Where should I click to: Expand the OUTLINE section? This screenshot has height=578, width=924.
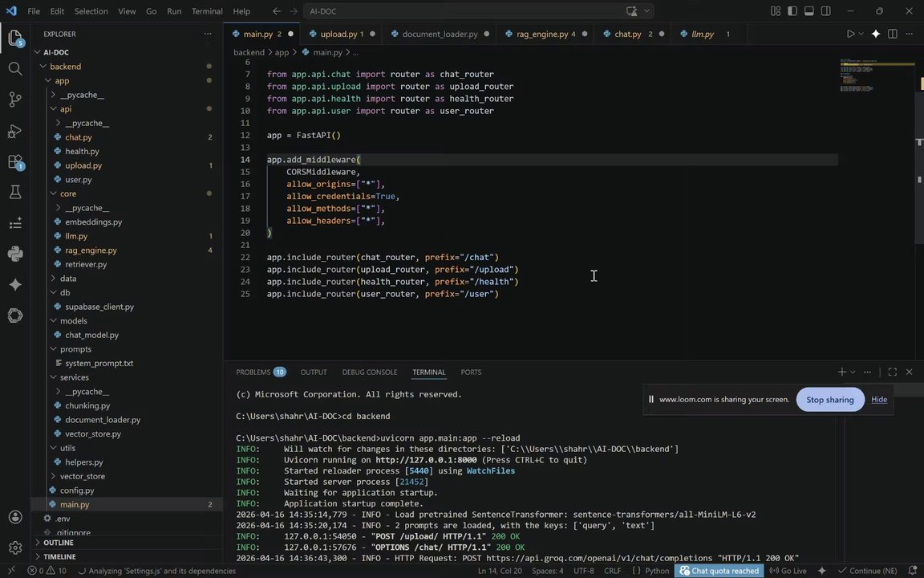[x=59, y=543]
